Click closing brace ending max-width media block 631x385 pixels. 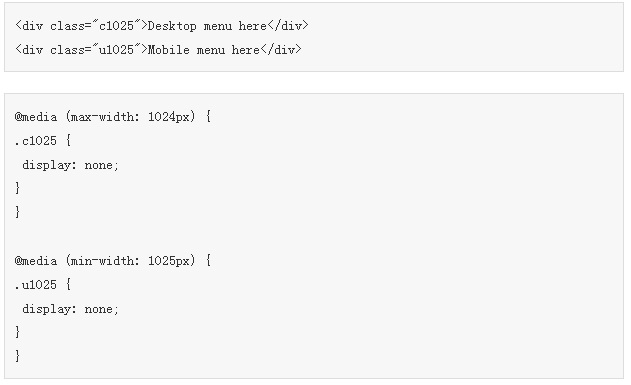[17, 212]
